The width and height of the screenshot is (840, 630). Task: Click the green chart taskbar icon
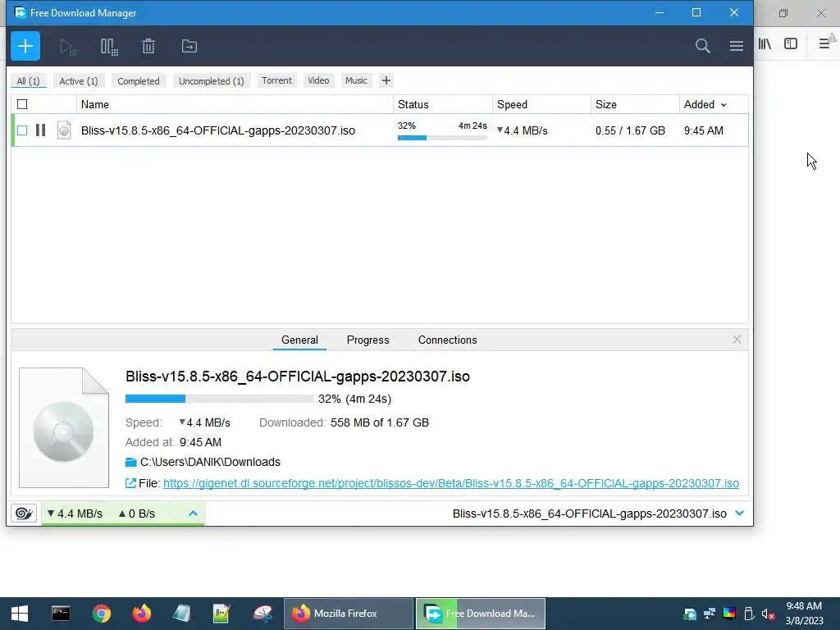pyautogui.click(x=221, y=614)
